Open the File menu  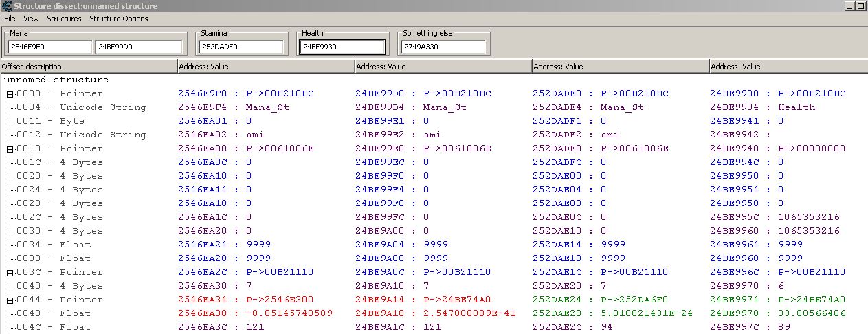[10, 19]
